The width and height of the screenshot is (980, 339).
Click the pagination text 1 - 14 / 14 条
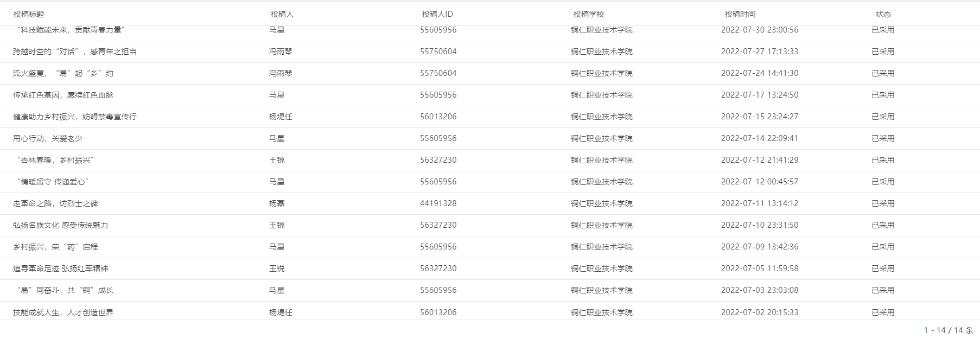(x=949, y=330)
